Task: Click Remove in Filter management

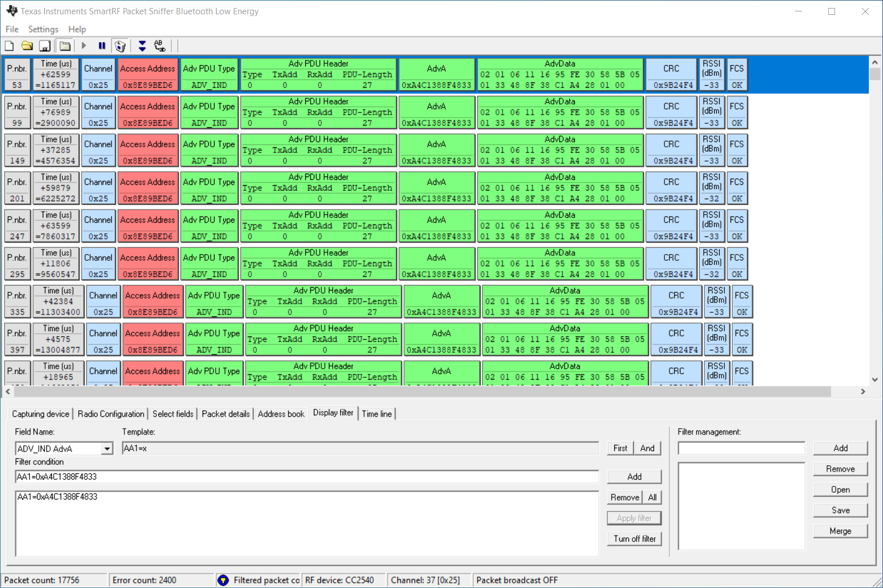Action: tap(840, 469)
